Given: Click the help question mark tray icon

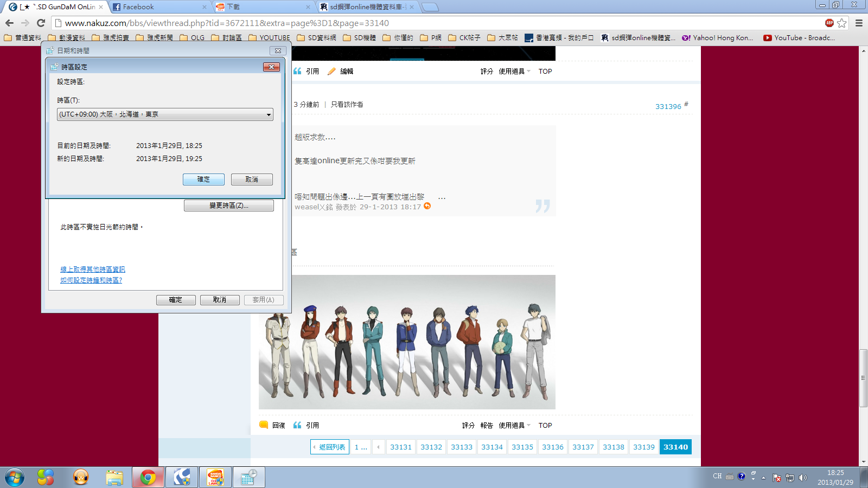Looking at the screenshot, I should coord(742,476).
